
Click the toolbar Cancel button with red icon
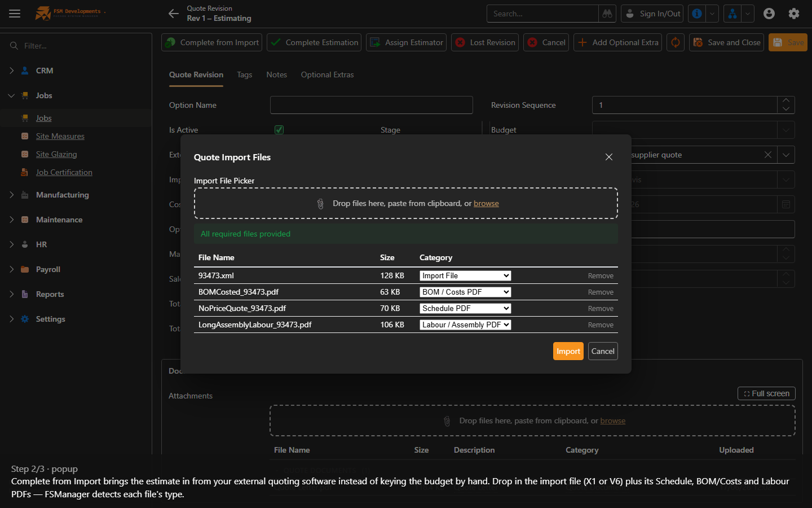tap(546, 42)
